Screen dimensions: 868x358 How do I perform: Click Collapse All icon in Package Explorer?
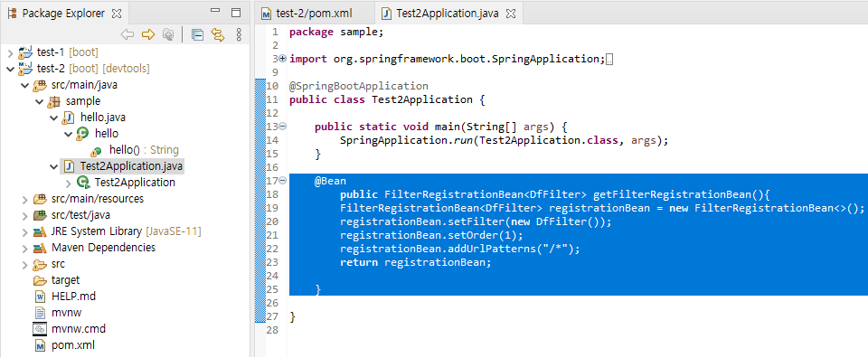pos(197,35)
